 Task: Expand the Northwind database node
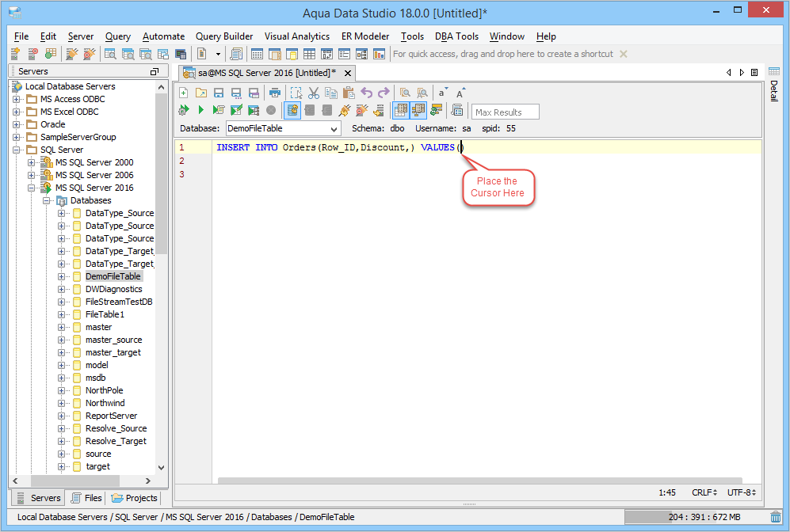click(62, 403)
